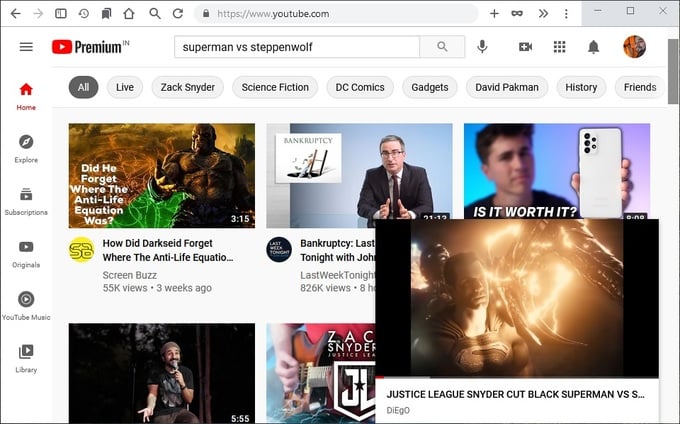Open the Create video camera icon

(525, 47)
